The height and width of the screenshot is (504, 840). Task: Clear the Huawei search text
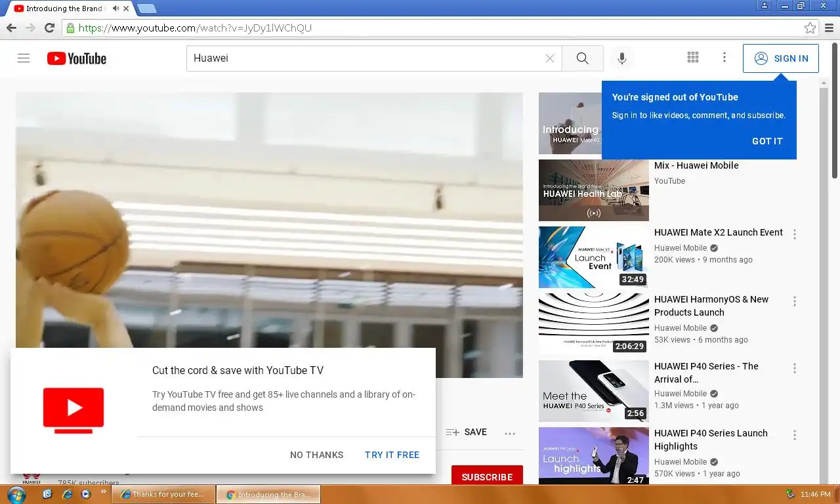click(x=550, y=58)
